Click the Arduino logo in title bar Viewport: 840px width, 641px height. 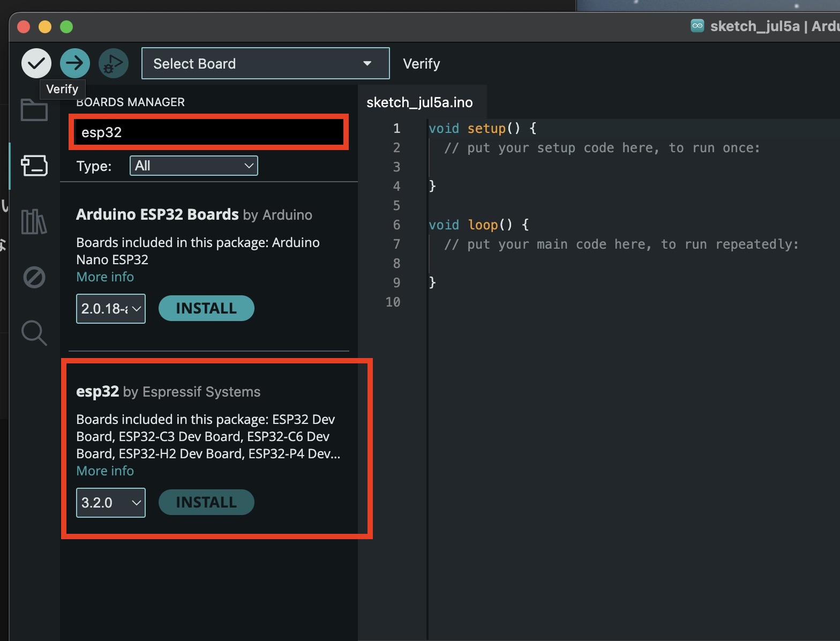(x=697, y=26)
